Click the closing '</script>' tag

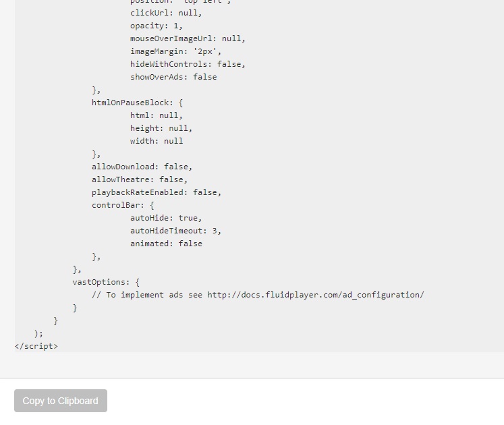click(36, 346)
